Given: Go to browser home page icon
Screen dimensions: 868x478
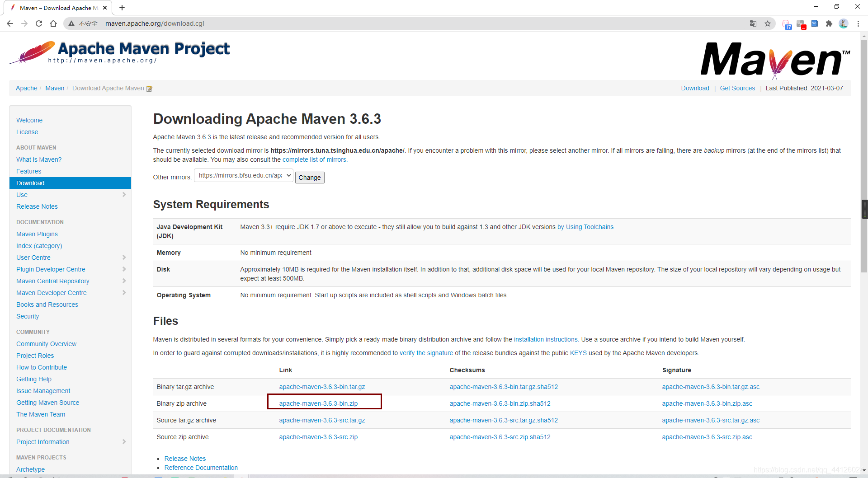Looking at the screenshot, I should pos(53,23).
